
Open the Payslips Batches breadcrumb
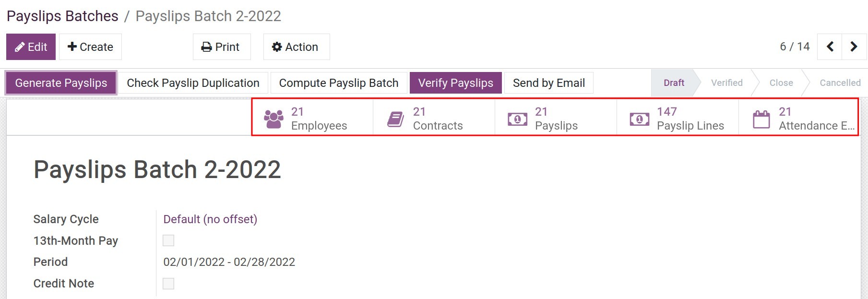[x=62, y=16]
